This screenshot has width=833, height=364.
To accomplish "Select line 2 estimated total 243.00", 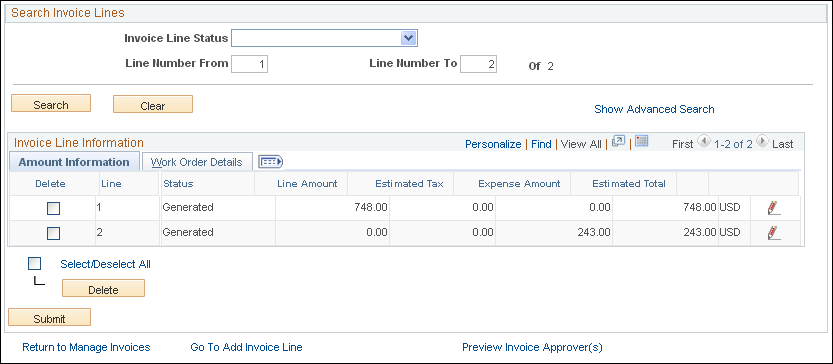I will [700, 232].
